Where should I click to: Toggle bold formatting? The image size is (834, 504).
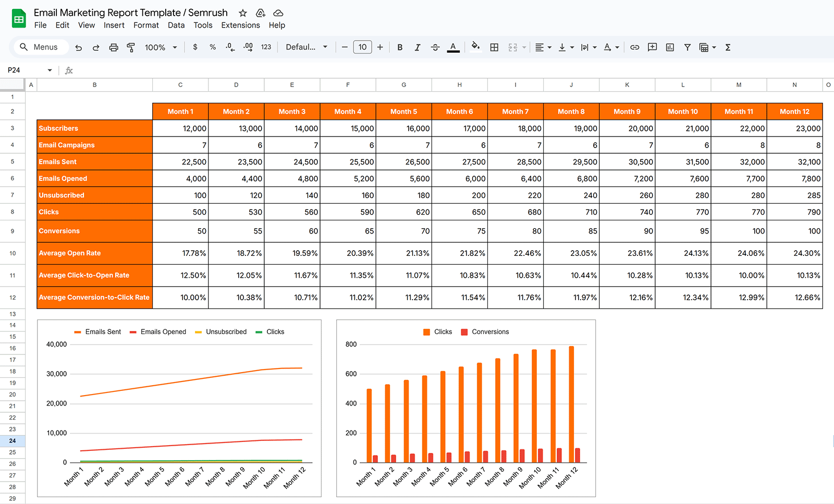(x=400, y=47)
